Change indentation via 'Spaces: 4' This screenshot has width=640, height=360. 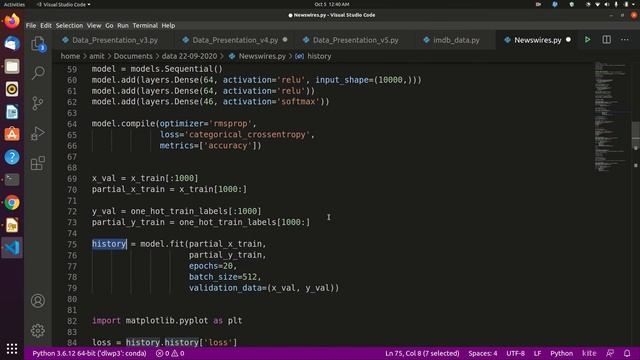click(483, 353)
